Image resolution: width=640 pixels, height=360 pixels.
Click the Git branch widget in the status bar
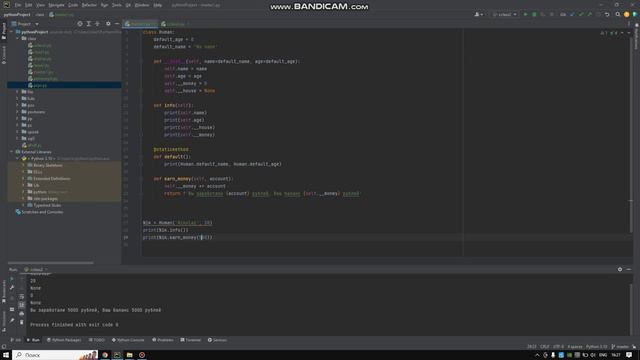point(620,347)
